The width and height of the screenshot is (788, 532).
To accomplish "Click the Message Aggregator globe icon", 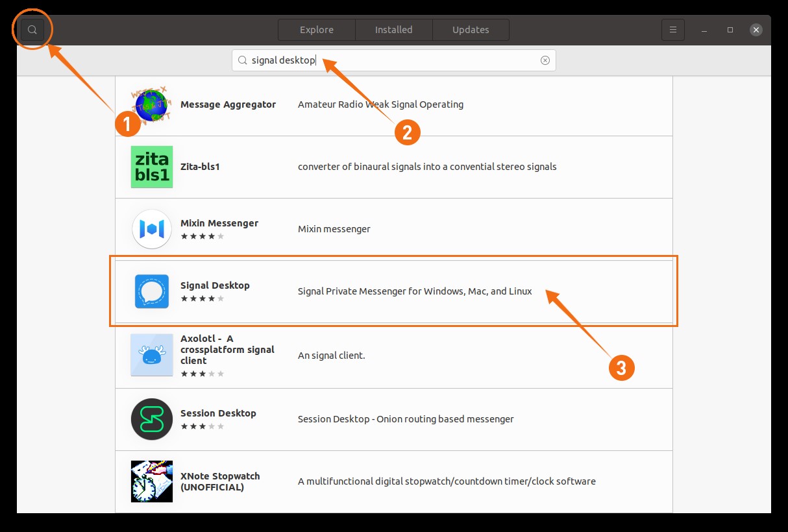I will tap(151, 104).
